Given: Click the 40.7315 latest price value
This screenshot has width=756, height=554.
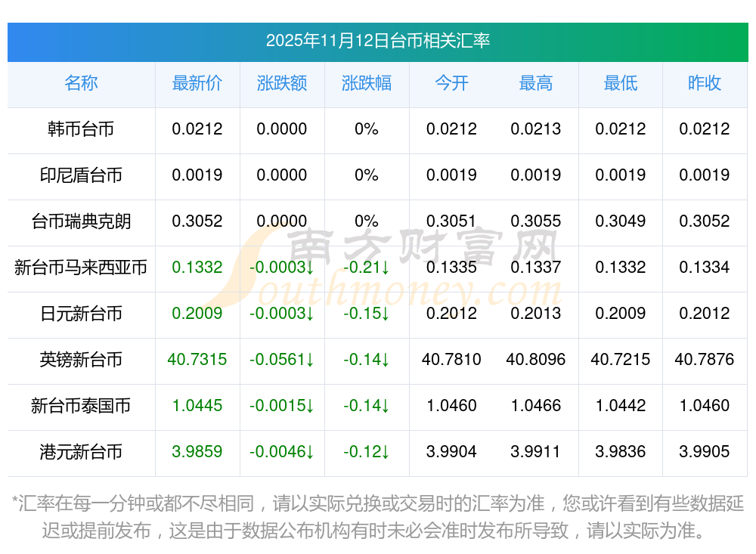Looking at the screenshot, I should tap(197, 360).
